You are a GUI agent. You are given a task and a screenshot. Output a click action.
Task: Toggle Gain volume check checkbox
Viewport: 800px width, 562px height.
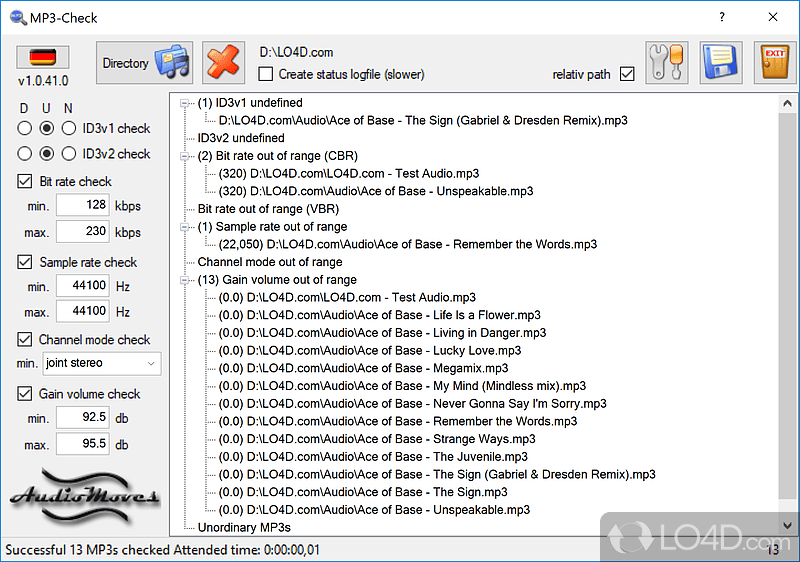[x=24, y=393]
